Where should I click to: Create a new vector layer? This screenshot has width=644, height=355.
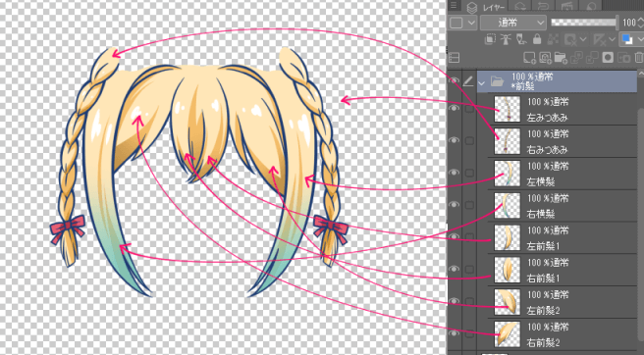coord(545,58)
